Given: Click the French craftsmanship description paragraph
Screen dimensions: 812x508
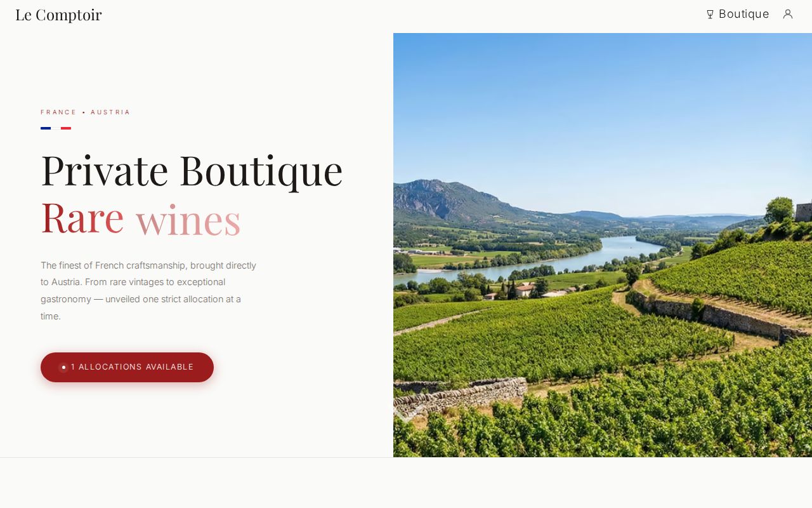Looking at the screenshot, I should pyautogui.click(x=148, y=290).
